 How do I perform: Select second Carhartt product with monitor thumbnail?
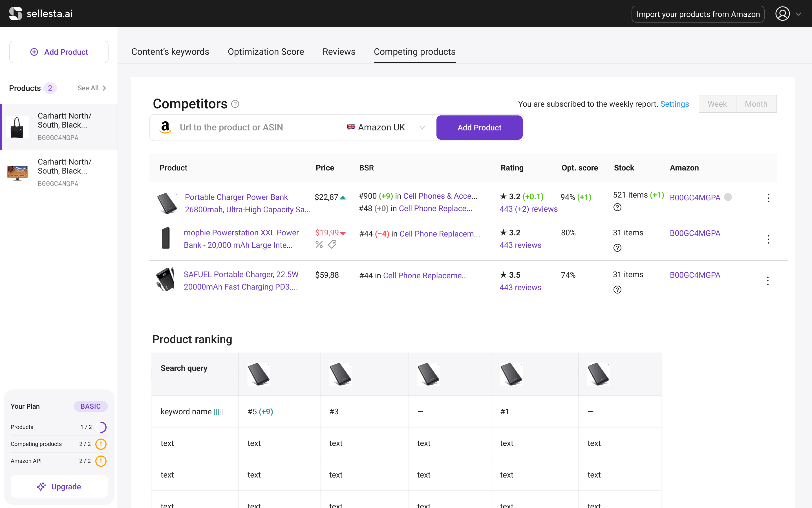click(x=59, y=173)
